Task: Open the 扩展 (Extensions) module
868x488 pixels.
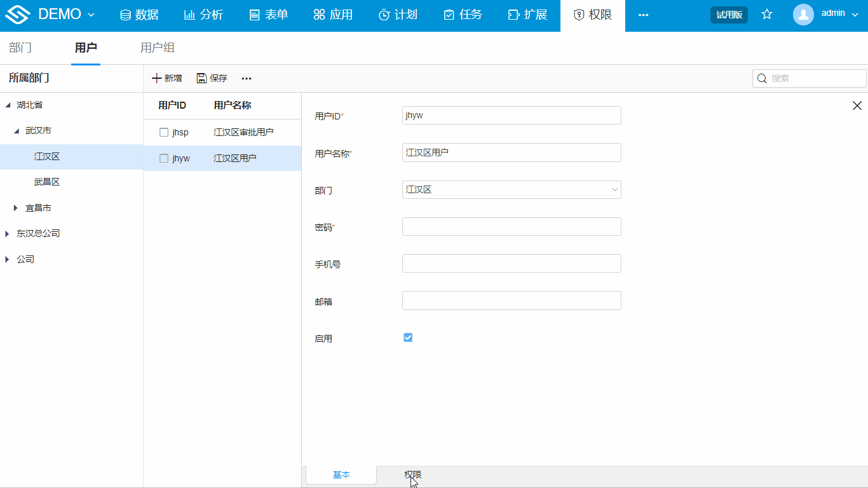Action: (527, 14)
